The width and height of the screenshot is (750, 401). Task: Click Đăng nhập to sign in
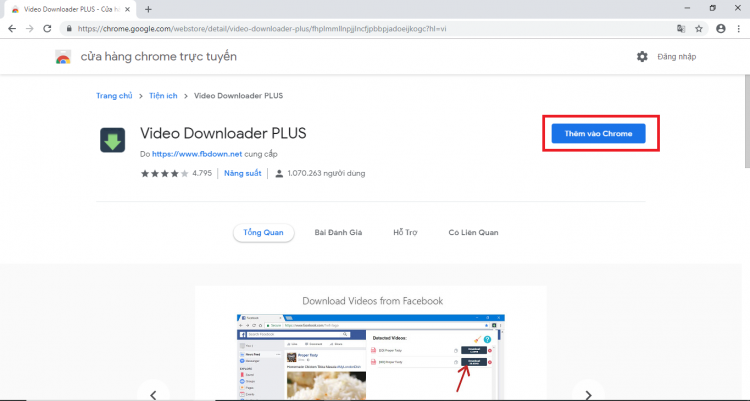coord(676,56)
